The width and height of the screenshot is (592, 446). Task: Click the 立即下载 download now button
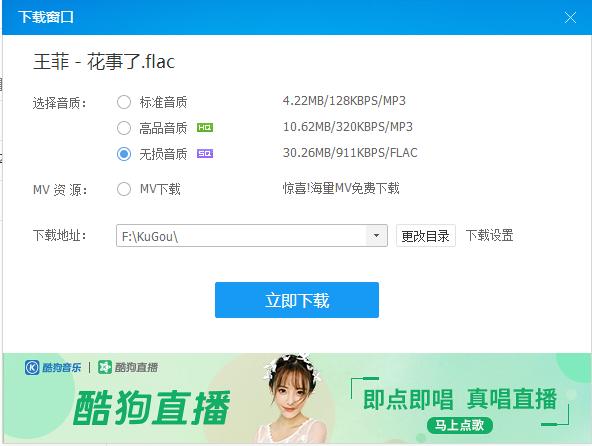coord(297,300)
